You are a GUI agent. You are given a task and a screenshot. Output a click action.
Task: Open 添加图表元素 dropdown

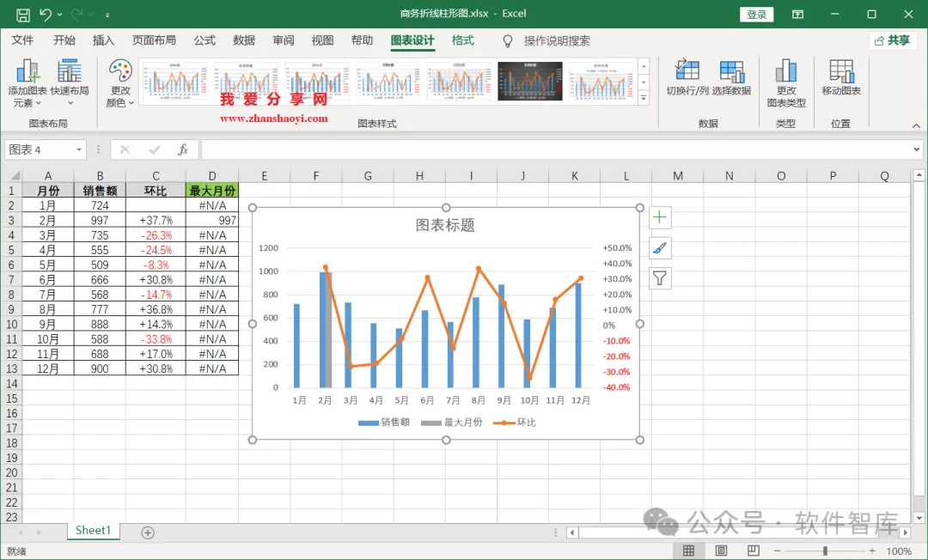27,83
